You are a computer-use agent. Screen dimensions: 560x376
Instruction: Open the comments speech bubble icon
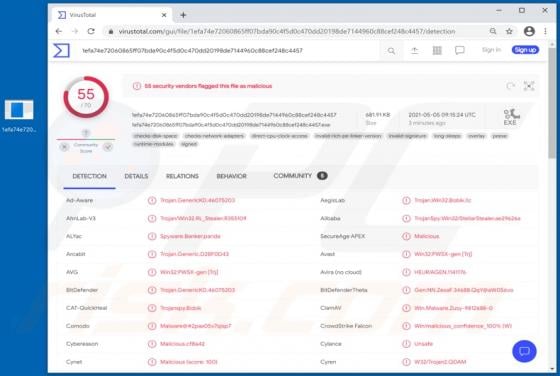coord(460,50)
